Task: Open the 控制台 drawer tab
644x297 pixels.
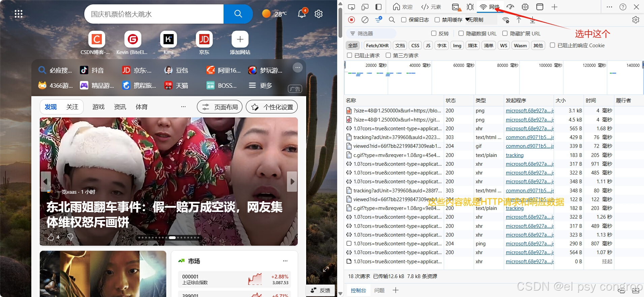Action: point(358,290)
